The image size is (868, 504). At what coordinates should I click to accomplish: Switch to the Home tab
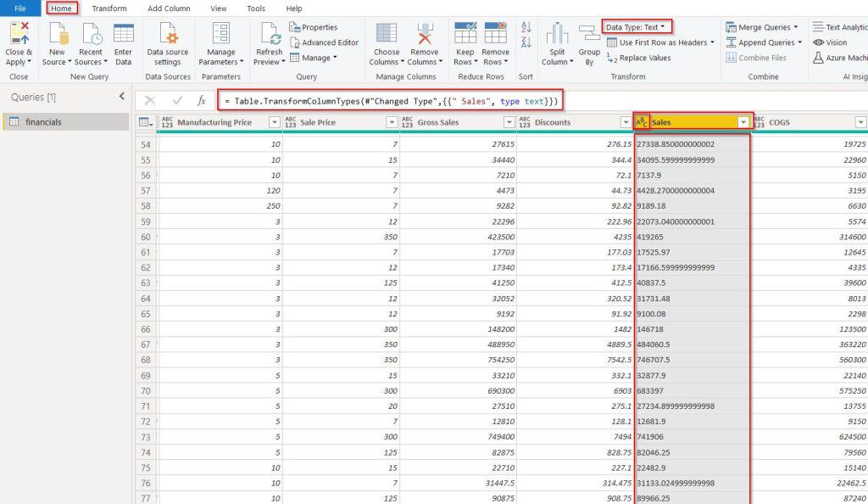61,8
